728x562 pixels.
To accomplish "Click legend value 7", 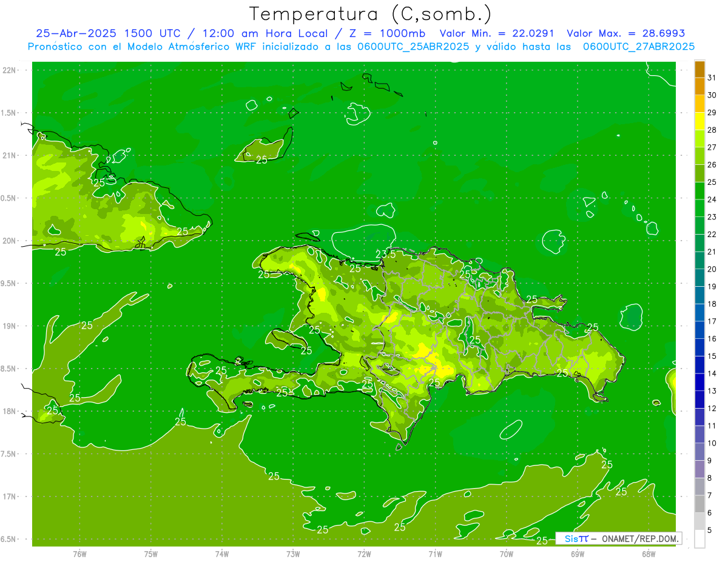I will click(710, 495).
